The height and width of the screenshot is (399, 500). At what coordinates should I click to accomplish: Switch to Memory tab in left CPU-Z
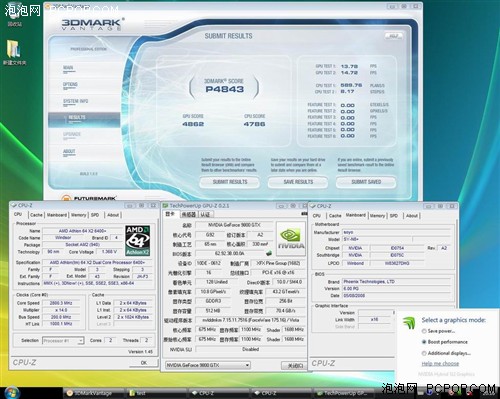(78, 215)
